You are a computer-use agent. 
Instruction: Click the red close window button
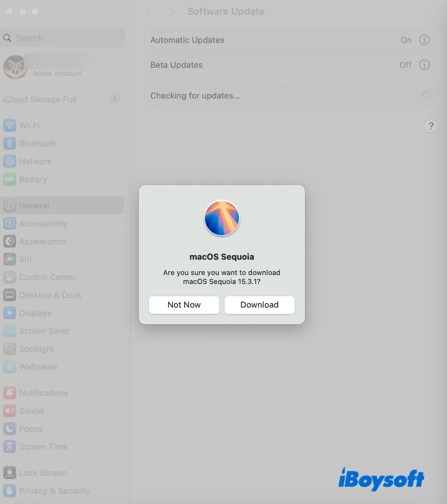pyautogui.click(x=10, y=12)
